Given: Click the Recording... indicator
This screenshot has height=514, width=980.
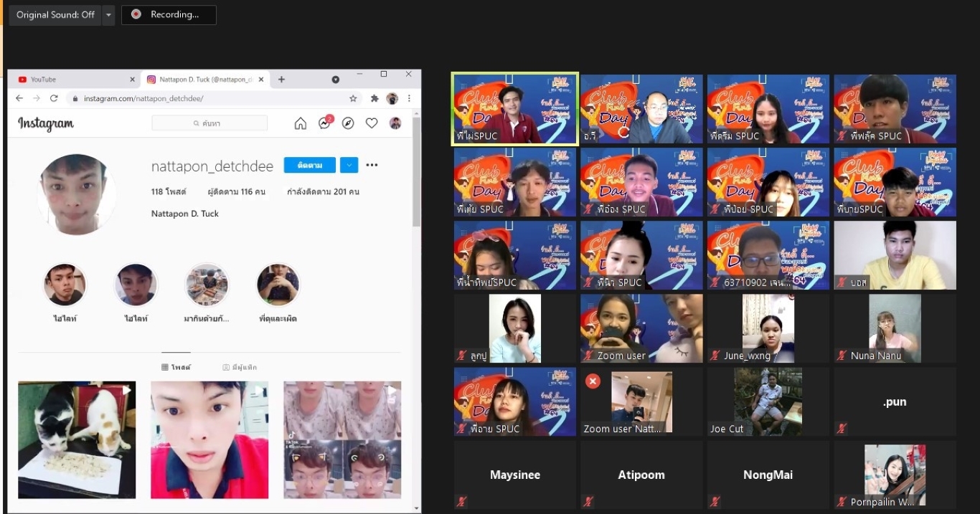Looking at the screenshot, I should pos(169,14).
